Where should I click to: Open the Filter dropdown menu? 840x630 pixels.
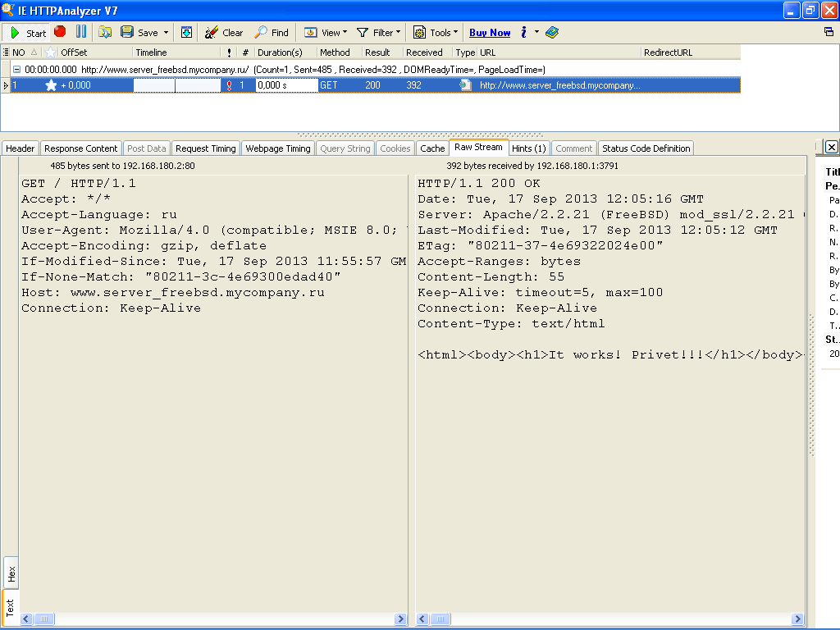click(379, 33)
